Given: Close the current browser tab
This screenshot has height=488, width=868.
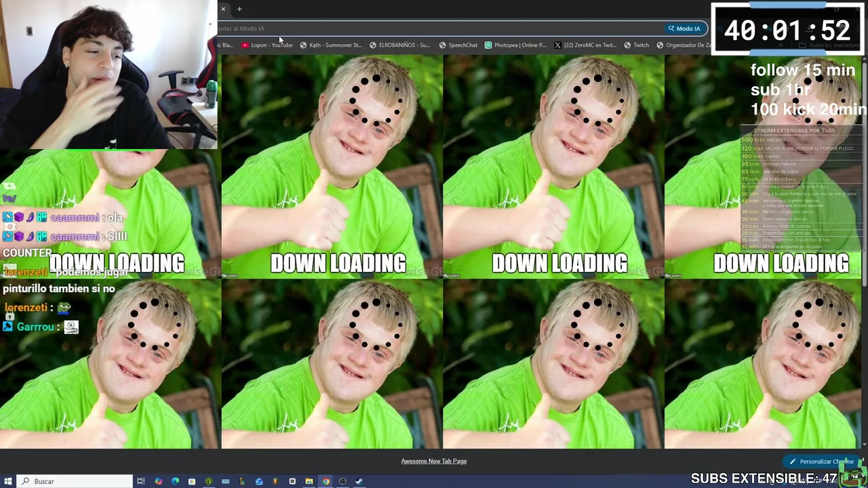Looking at the screenshot, I should (223, 9).
